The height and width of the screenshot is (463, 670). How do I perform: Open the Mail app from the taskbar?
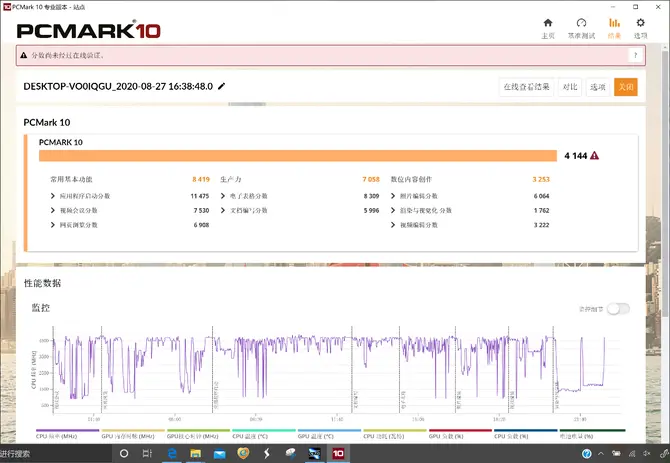coord(219,454)
